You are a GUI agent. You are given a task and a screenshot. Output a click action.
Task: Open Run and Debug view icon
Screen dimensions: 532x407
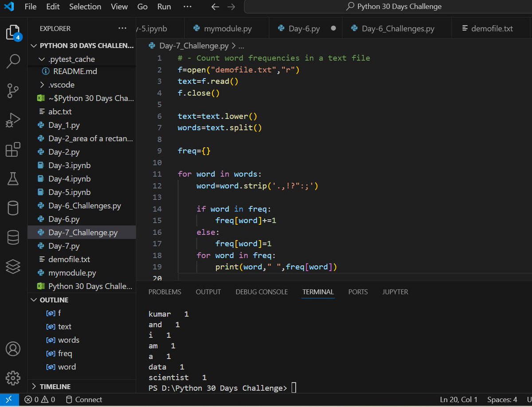pyautogui.click(x=13, y=120)
